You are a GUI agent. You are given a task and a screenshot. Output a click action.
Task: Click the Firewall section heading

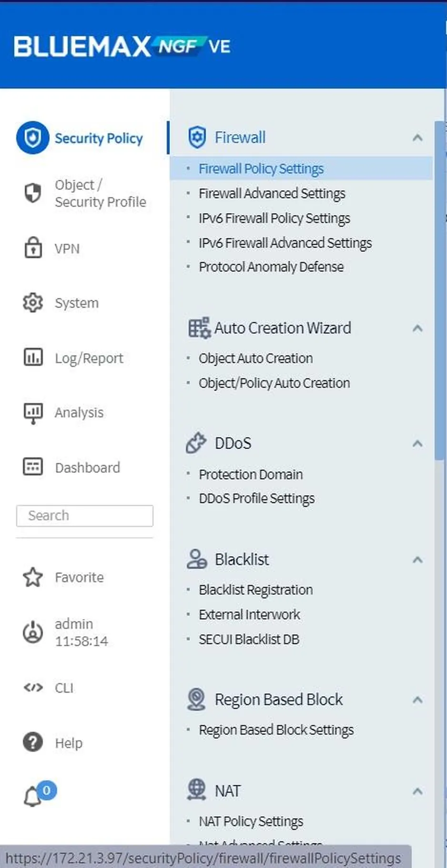click(x=240, y=138)
